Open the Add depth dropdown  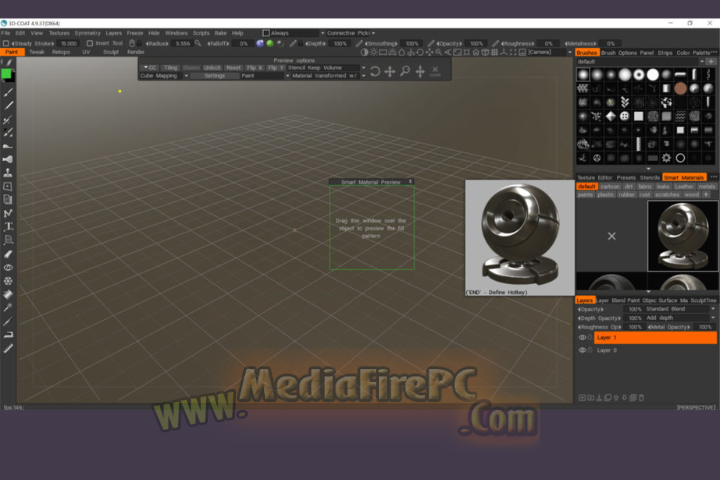(681, 318)
